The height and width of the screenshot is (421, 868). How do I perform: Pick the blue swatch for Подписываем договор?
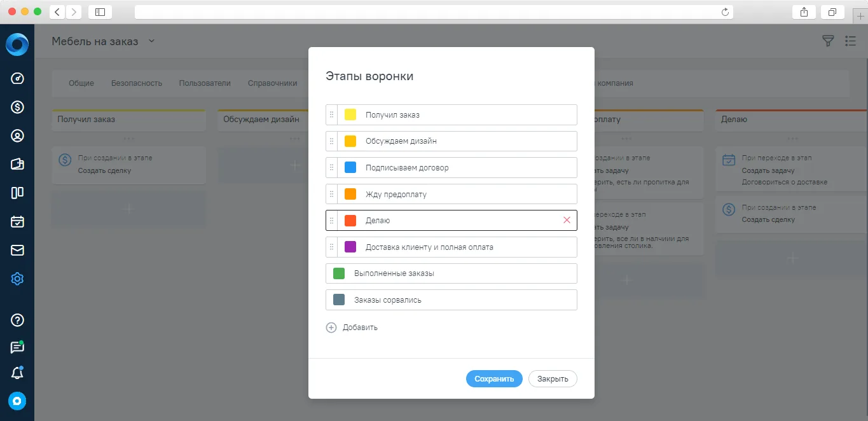350,168
